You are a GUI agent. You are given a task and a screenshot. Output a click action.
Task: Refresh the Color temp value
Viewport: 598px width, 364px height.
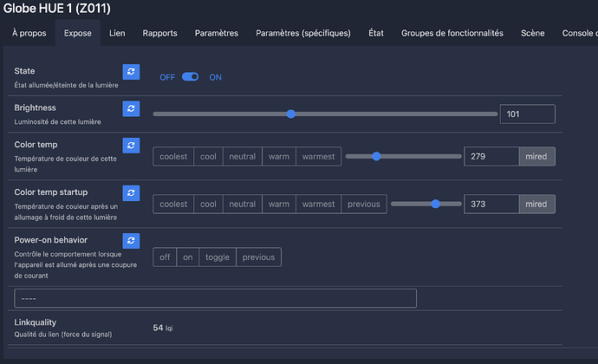(x=131, y=146)
